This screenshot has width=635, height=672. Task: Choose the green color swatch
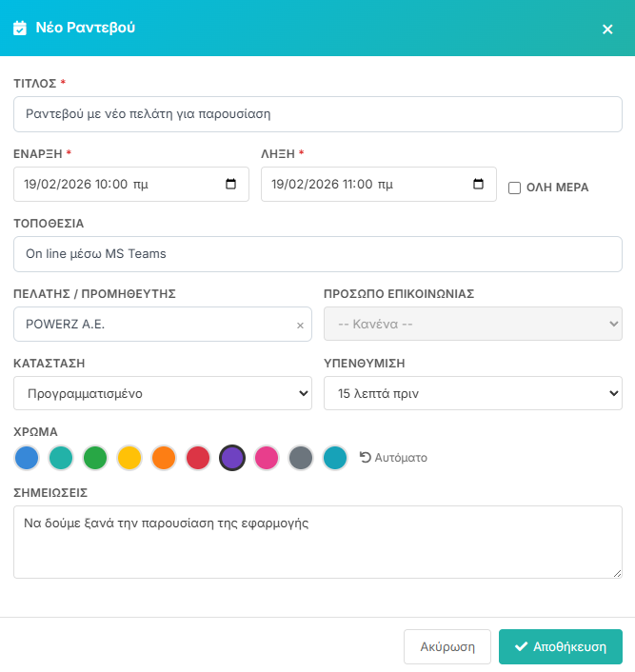[x=96, y=458]
